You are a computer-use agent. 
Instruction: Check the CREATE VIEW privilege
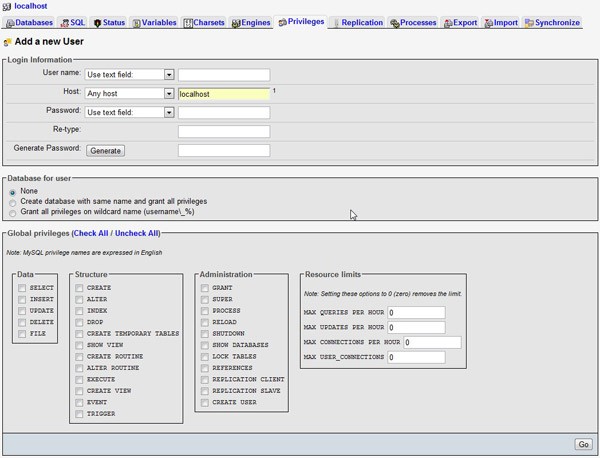79,391
